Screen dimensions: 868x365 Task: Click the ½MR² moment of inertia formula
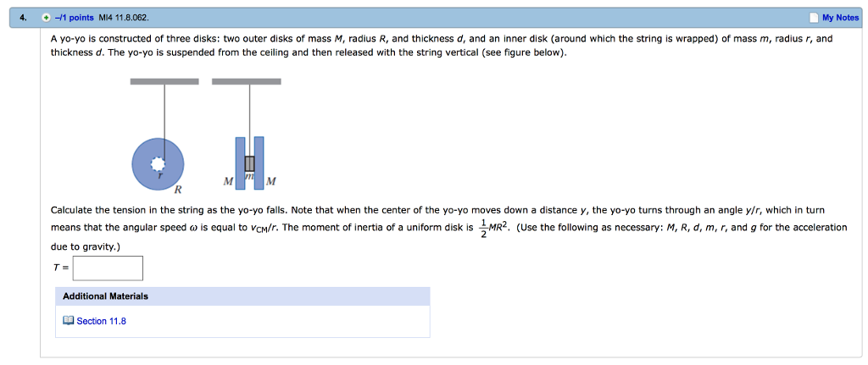pyautogui.click(x=493, y=228)
